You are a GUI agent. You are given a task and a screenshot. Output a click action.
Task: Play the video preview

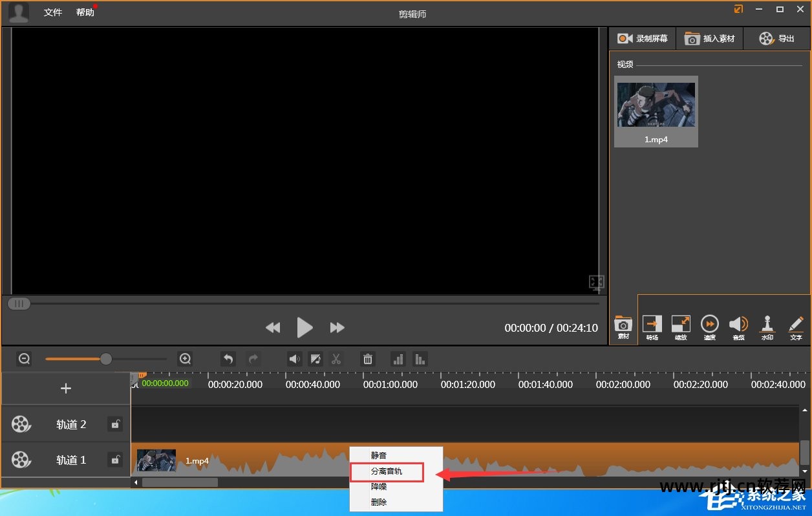(304, 328)
